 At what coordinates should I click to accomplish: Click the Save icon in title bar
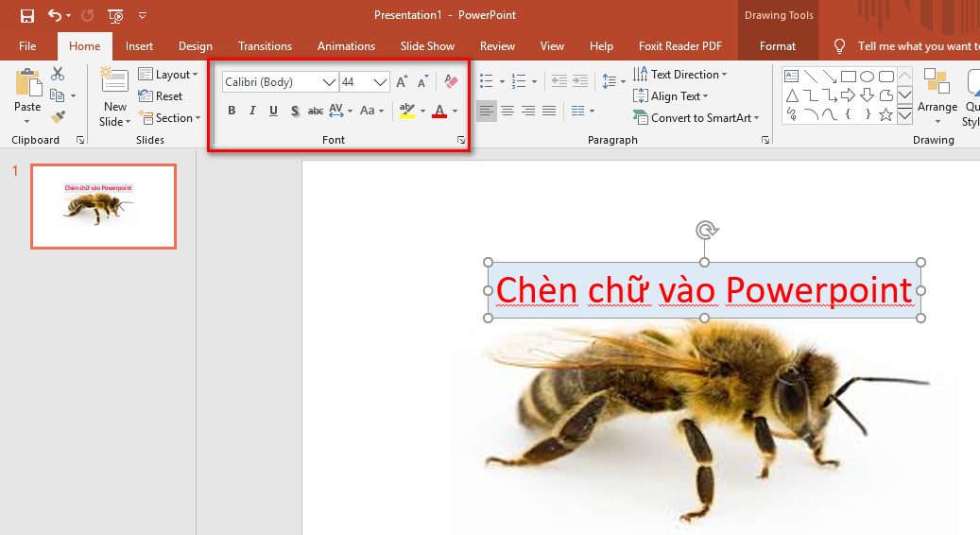point(27,15)
